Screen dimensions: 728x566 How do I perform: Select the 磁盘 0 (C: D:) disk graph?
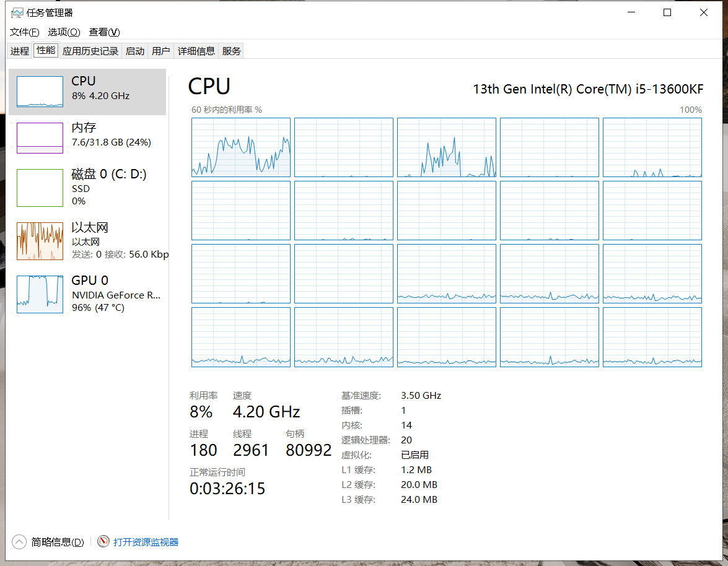coord(40,188)
